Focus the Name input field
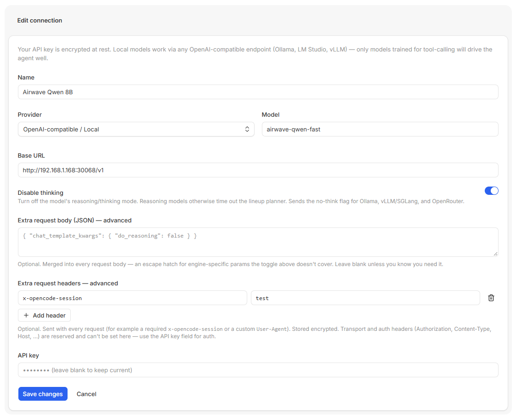The height and width of the screenshot is (420, 516). pyautogui.click(x=258, y=92)
